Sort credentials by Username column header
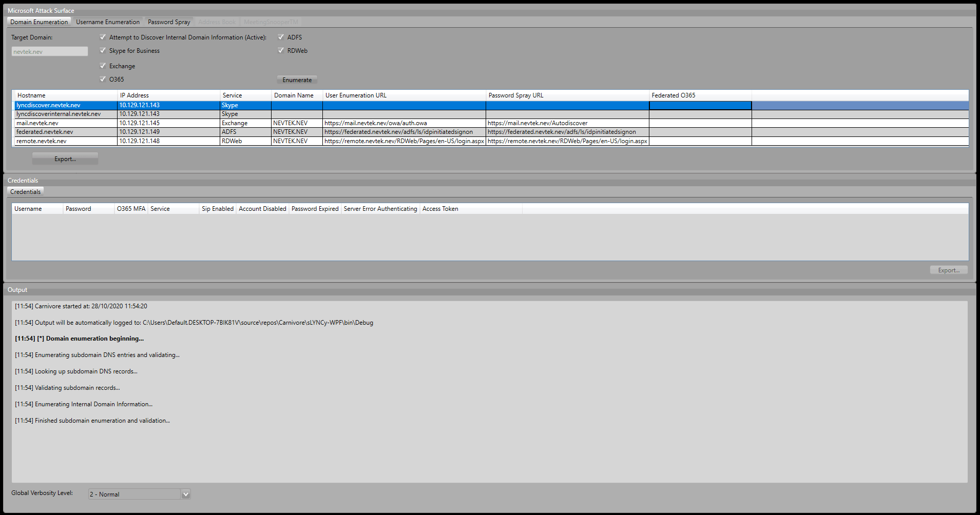This screenshot has width=980, height=515. tap(28, 209)
